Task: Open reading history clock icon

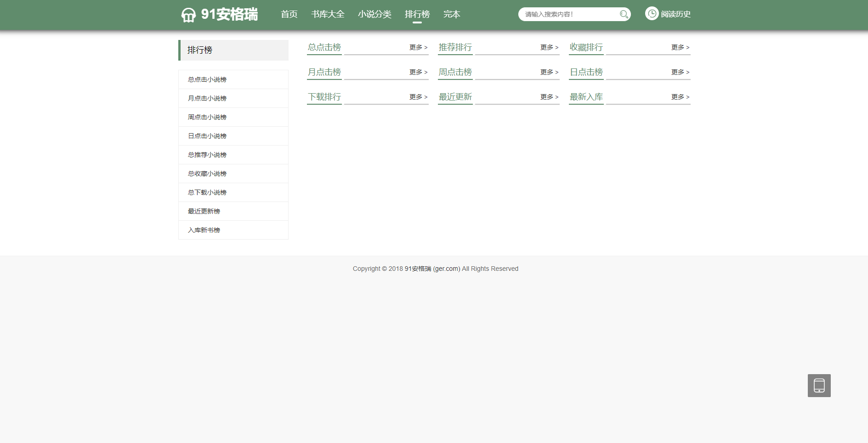Action: pos(652,14)
